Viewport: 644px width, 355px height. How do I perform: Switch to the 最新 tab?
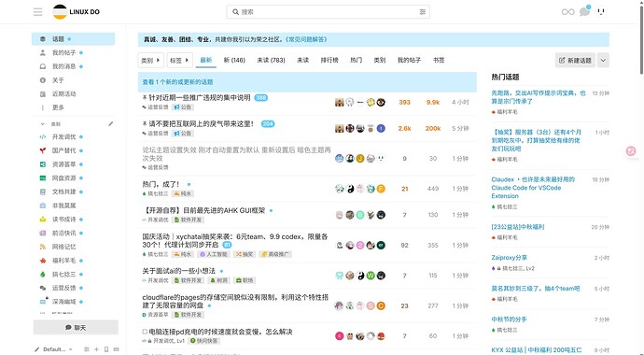[205, 60]
